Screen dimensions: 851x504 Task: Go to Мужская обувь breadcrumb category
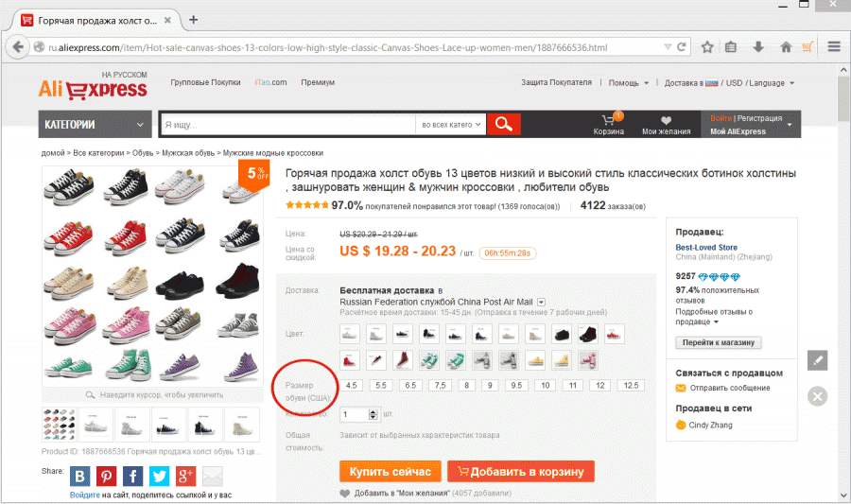point(188,153)
